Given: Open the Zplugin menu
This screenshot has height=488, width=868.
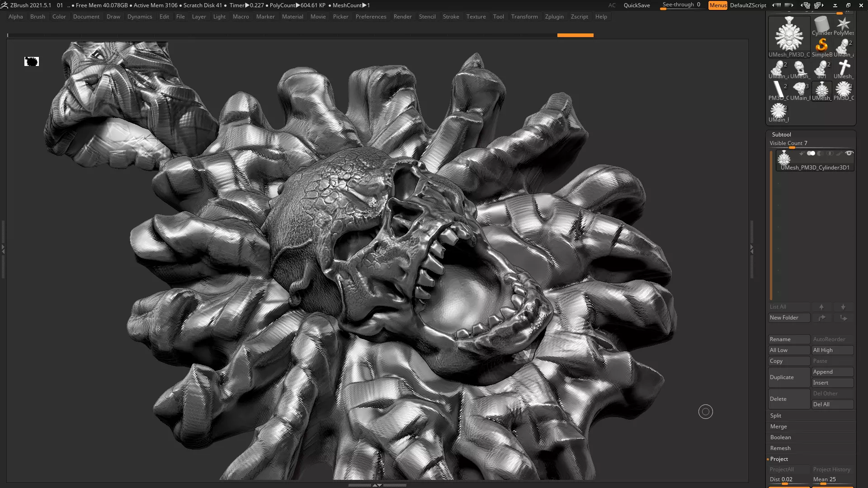Looking at the screenshot, I should 554,17.
